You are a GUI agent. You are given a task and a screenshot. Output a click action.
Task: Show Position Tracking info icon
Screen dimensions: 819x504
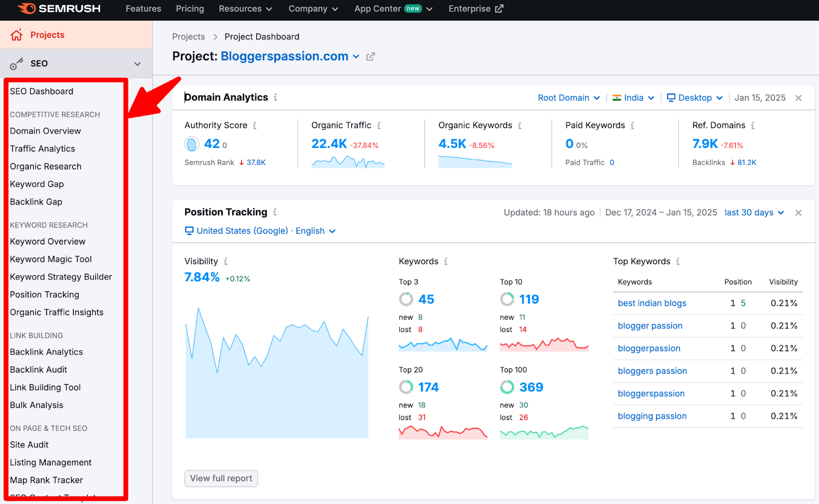tap(275, 212)
